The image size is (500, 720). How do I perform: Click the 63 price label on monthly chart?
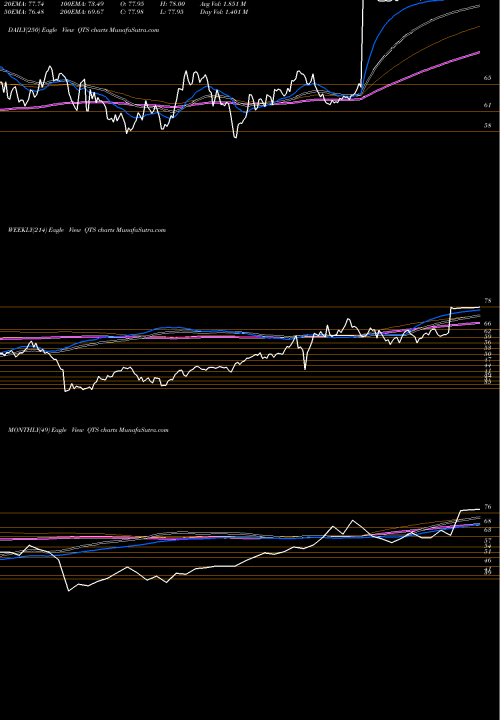point(488,530)
